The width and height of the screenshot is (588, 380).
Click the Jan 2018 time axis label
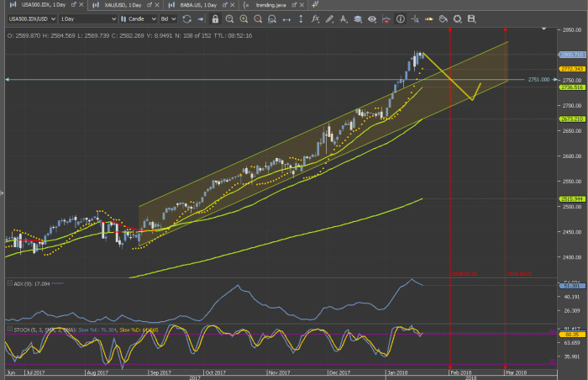point(397,373)
